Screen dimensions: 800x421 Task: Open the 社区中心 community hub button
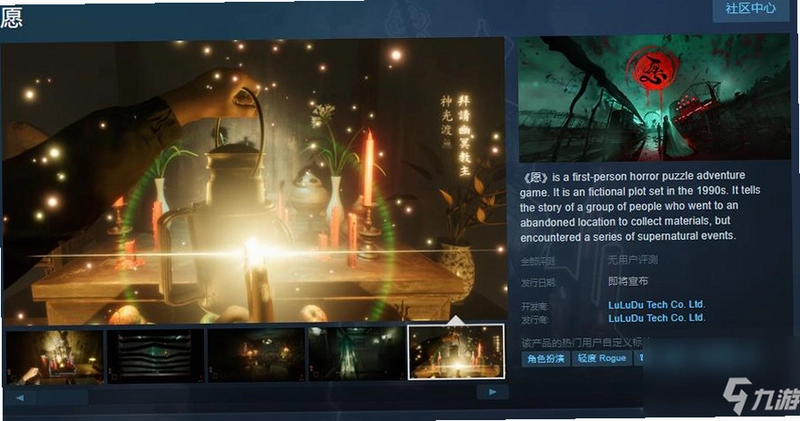[x=750, y=9]
